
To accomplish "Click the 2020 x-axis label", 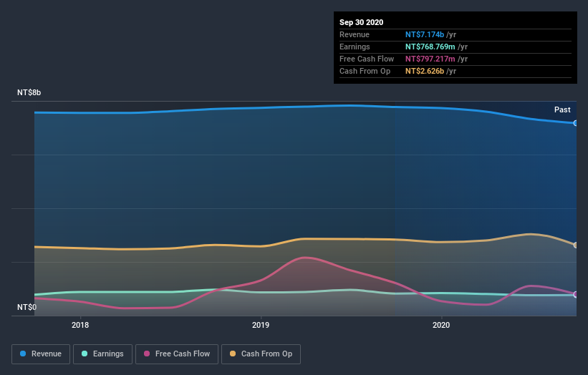I will tap(441, 325).
